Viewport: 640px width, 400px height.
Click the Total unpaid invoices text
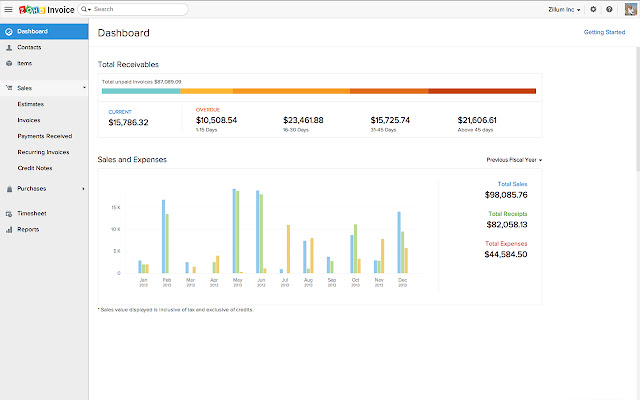point(142,82)
